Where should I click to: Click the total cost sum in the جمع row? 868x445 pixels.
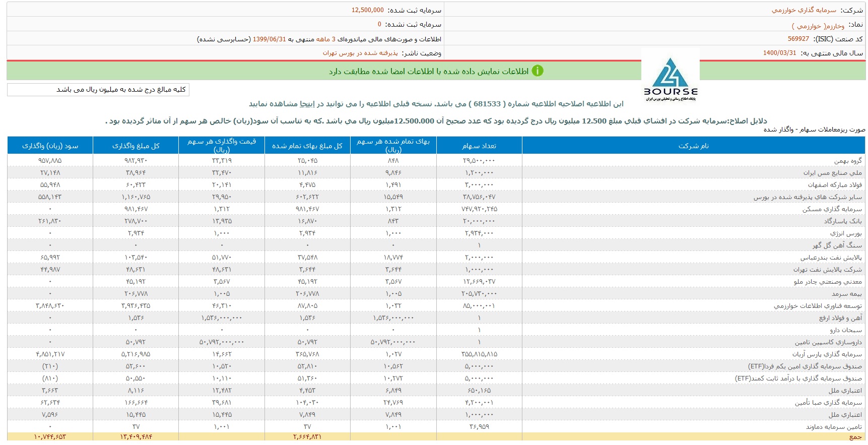coord(307,437)
